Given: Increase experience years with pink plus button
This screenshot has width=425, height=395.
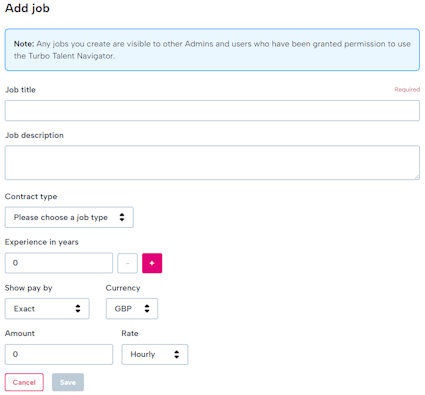Looking at the screenshot, I should pyautogui.click(x=152, y=263).
